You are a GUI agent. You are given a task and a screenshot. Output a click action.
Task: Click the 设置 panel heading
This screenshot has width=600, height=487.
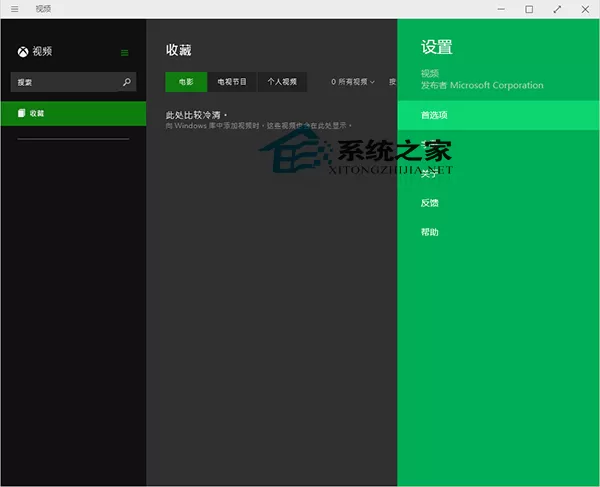pos(437,47)
